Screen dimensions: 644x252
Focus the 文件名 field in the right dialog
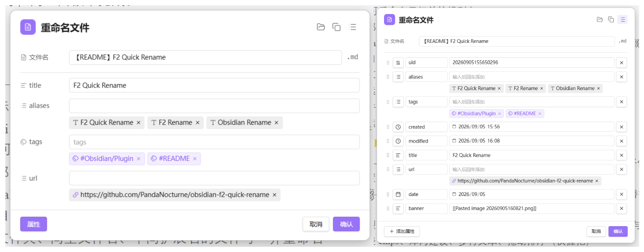pos(517,41)
